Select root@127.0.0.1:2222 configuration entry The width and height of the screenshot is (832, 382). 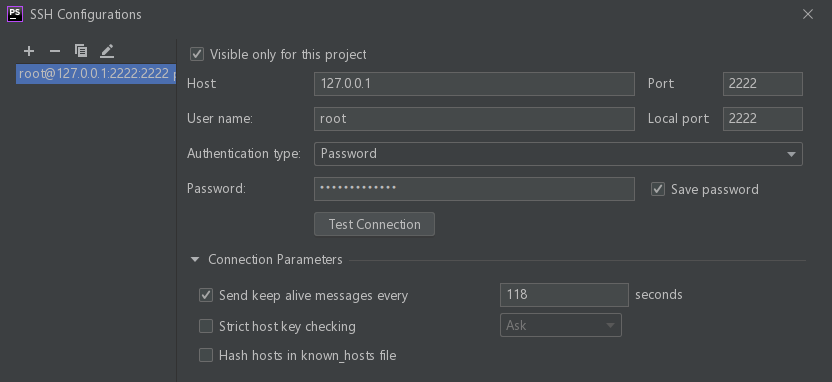pyautogui.click(x=96, y=74)
